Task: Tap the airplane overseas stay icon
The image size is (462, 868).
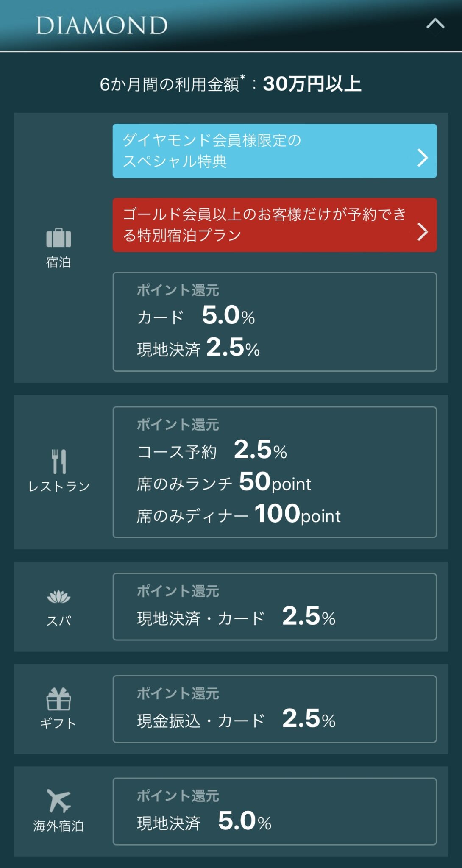Action: [58, 800]
